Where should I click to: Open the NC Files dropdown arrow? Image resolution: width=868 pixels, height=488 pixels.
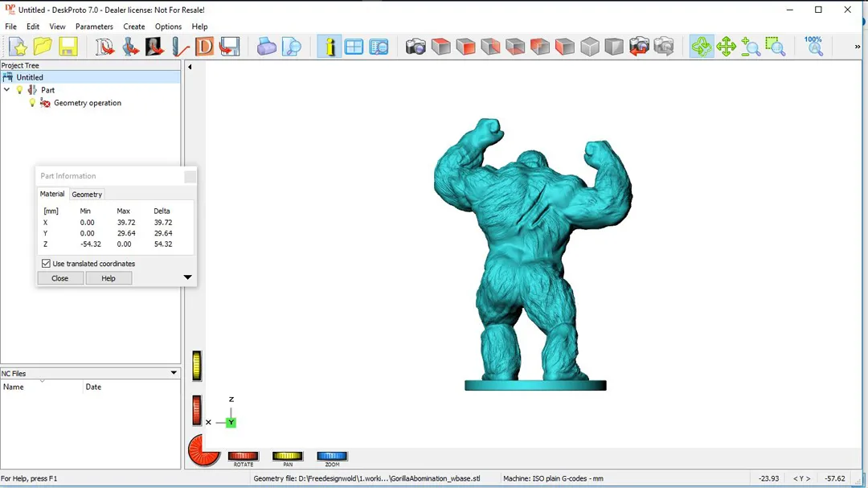(174, 373)
